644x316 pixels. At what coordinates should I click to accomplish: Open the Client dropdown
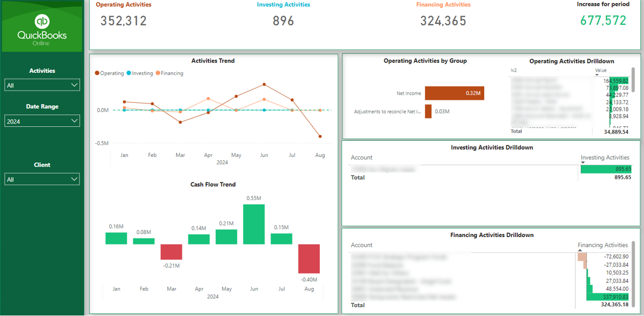42,179
